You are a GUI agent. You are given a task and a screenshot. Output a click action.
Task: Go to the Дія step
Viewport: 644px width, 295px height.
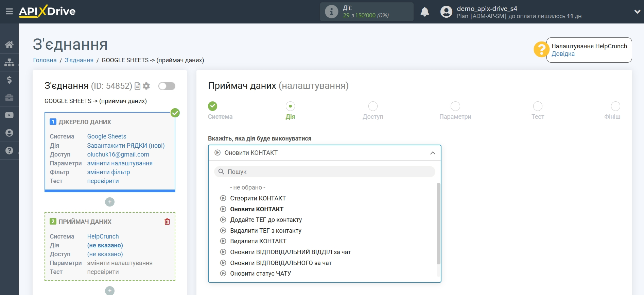(290, 106)
